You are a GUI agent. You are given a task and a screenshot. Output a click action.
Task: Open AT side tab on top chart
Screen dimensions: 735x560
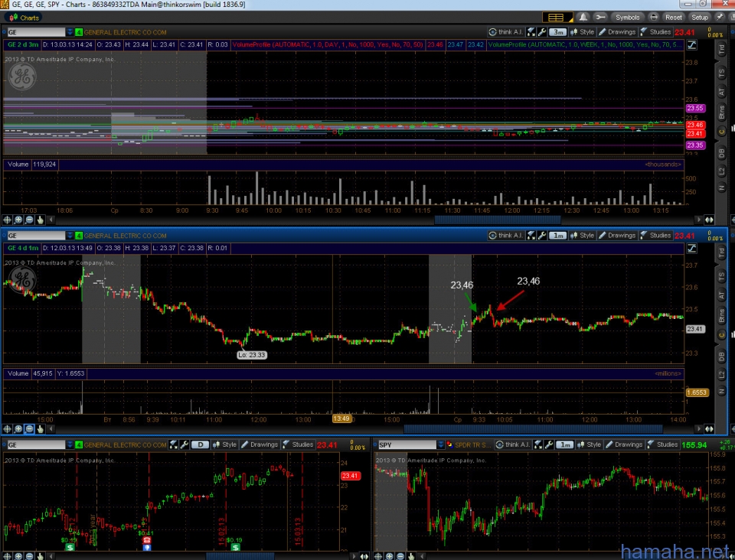tap(722, 93)
